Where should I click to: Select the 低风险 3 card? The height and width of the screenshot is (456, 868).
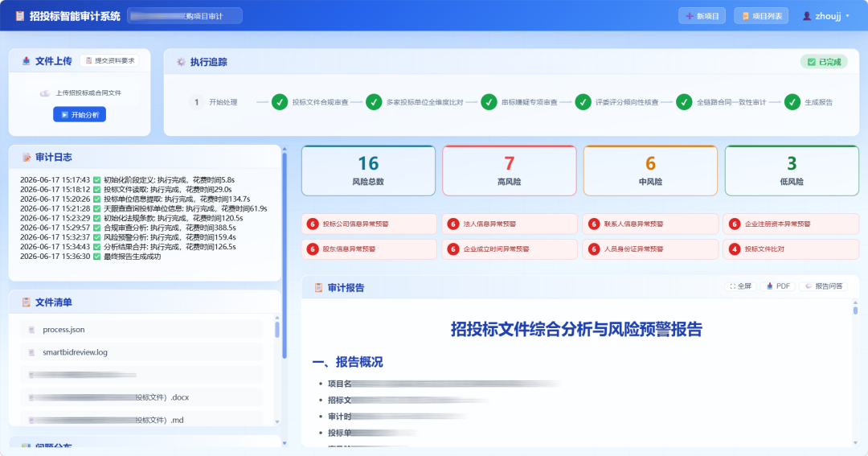pyautogui.click(x=792, y=170)
